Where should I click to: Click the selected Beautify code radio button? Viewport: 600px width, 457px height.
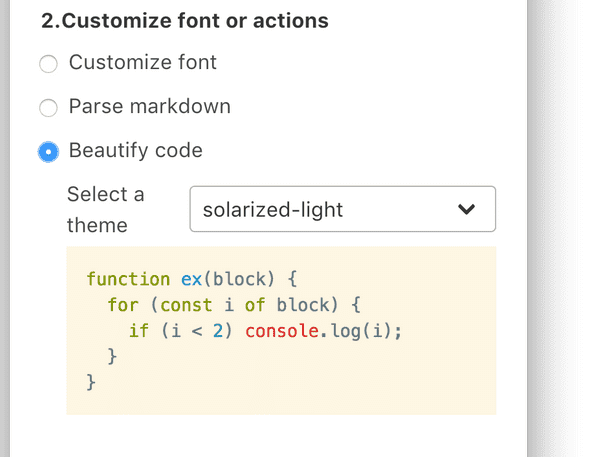(48, 152)
